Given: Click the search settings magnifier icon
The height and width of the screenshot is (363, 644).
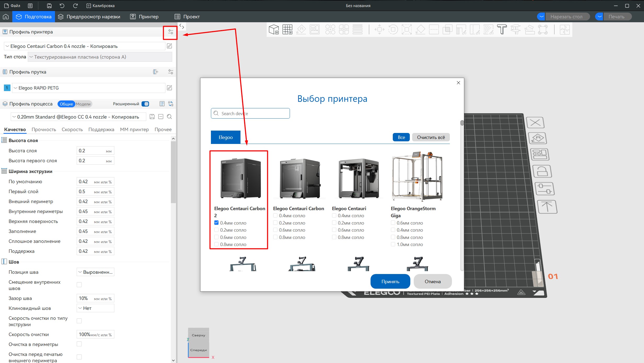Looking at the screenshot, I should pos(169,117).
